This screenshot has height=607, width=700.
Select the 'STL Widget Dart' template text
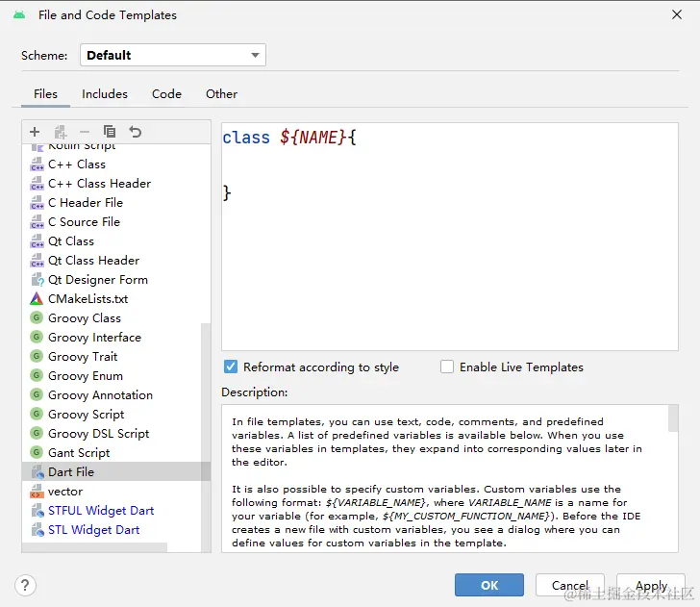coord(94,530)
